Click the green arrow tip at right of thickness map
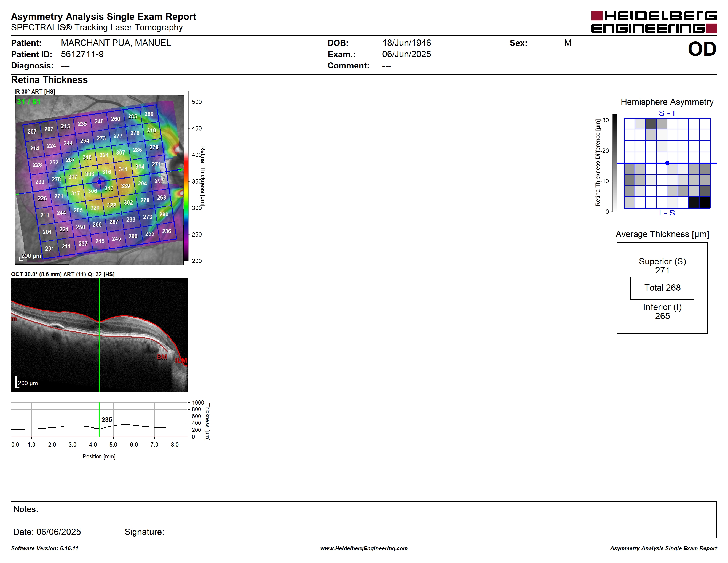This screenshot has width=728, height=563. point(181,170)
